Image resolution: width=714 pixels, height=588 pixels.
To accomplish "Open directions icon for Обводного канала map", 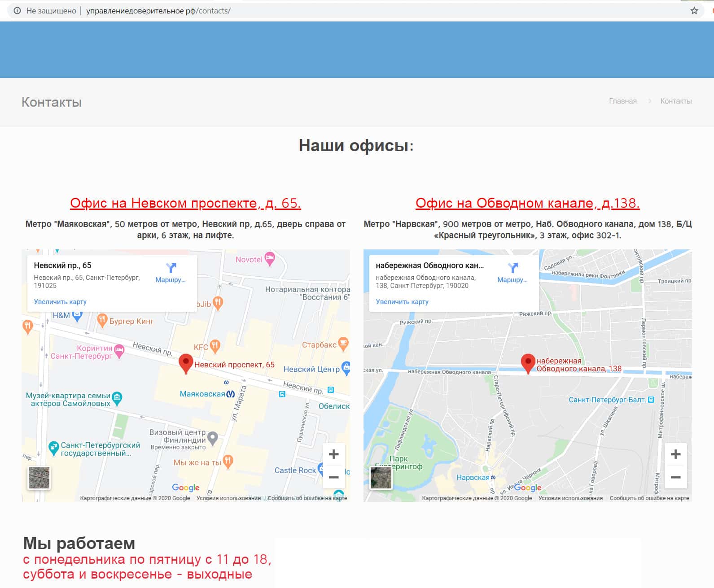I will [x=513, y=268].
